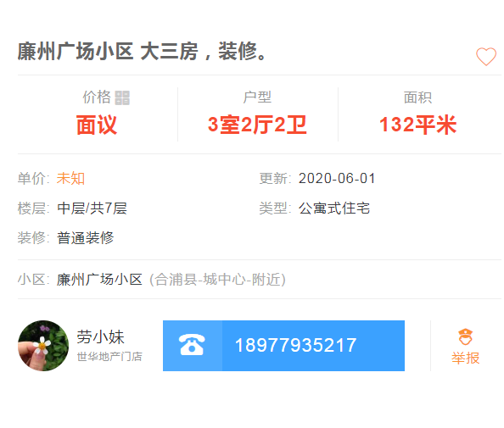Click the 举报 report officer icon

point(465,336)
